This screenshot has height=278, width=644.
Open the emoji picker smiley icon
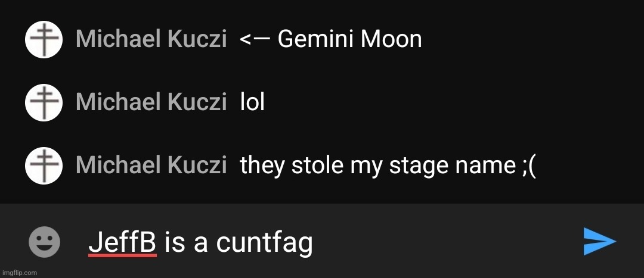(x=44, y=242)
